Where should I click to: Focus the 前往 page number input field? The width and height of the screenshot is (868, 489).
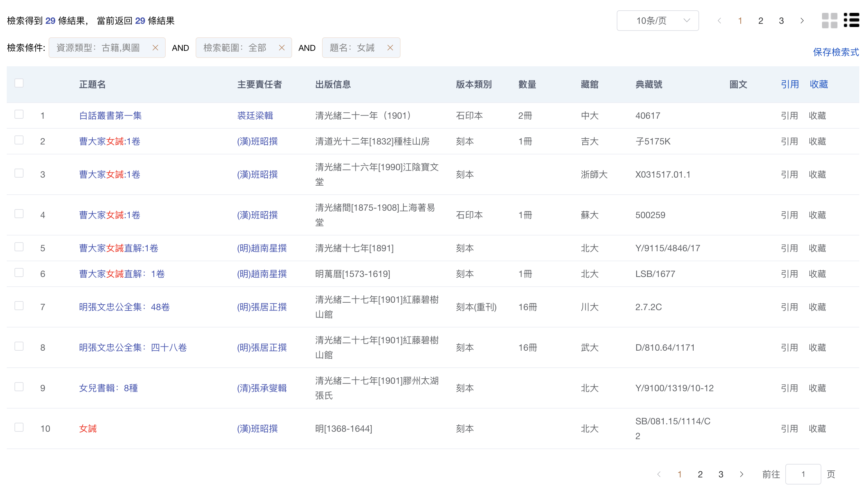(x=803, y=474)
